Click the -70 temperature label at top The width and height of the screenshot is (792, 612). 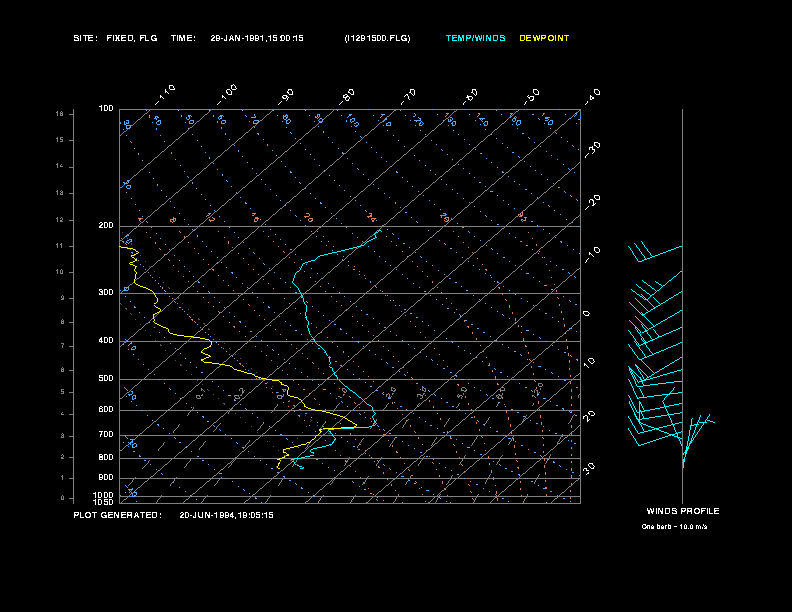pyautogui.click(x=408, y=97)
